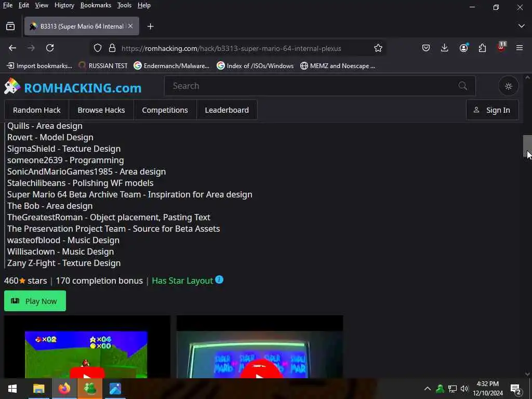This screenshot has width=532, height=399.
Task: Open a new browser tab
Action: 150,26
